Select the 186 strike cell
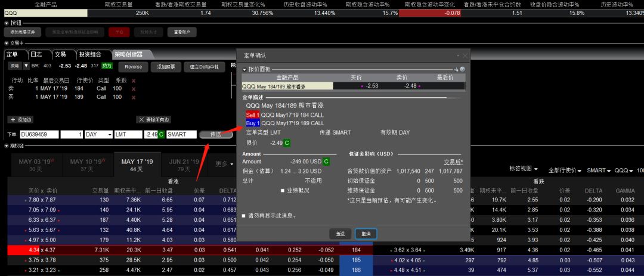644x276 pixels. pyautogui.click(x=355, y=270)
